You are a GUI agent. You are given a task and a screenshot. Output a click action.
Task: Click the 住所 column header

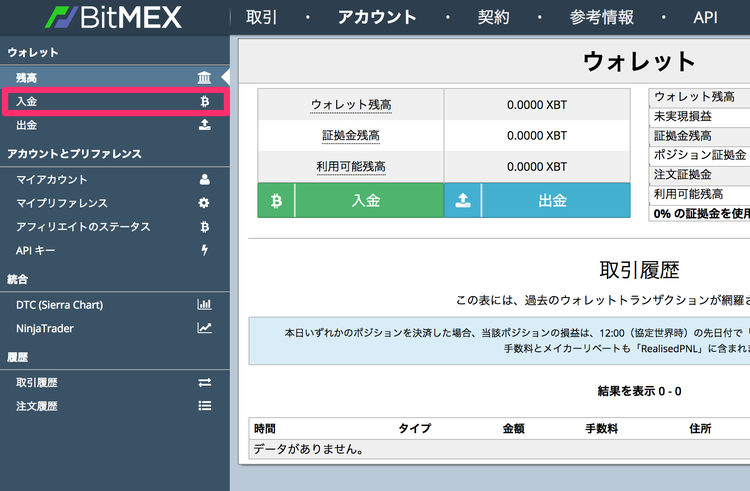pyautogui.click(x=700, y=428)
